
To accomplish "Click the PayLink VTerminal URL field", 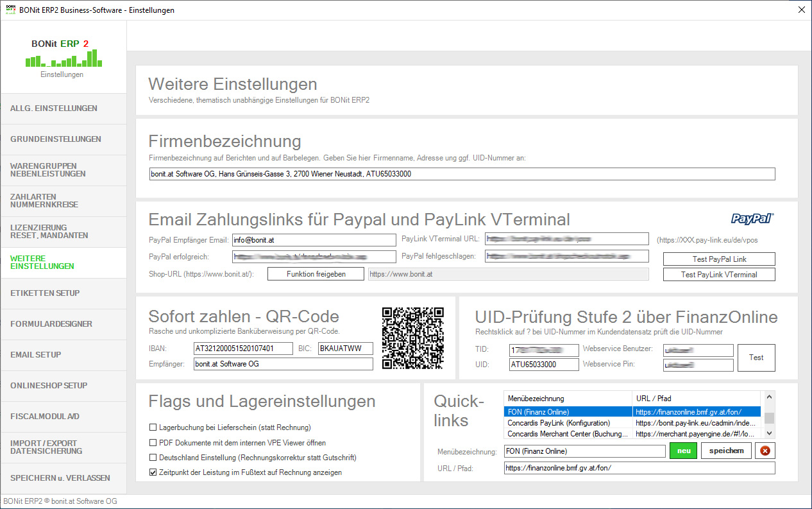I will pyautogui.click(x=567, y=239).
